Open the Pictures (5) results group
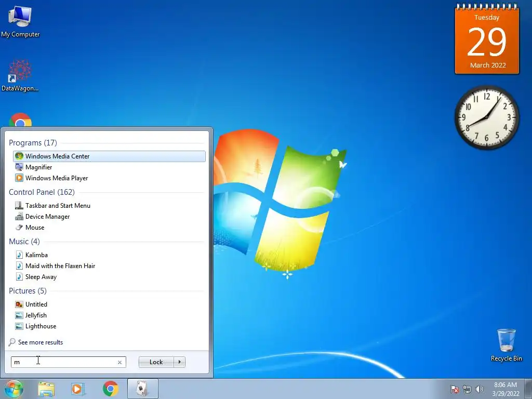The image size is (532, 399). click(x=28, y=291)
